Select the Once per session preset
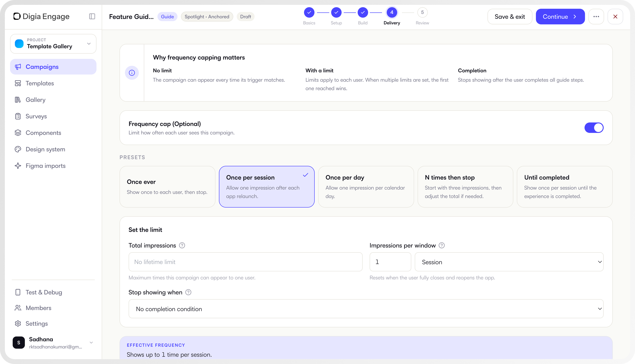The width and height of the screenshot is (635, 364). pyautogui.click(x=267, y=187)
